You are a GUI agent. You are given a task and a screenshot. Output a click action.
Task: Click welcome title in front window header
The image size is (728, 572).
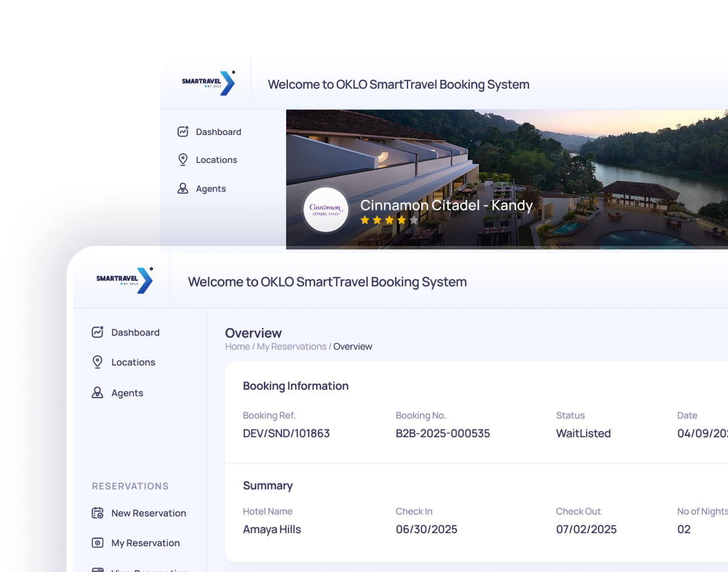point(327,282)
